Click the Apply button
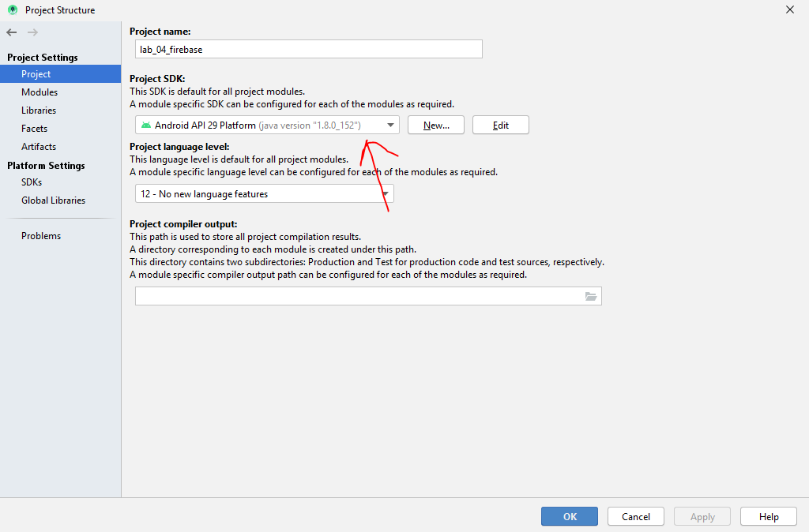 point(702,516)
